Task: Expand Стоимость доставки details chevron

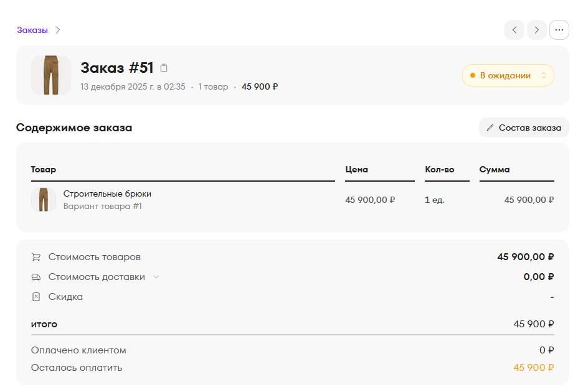Action: (156, 277)
